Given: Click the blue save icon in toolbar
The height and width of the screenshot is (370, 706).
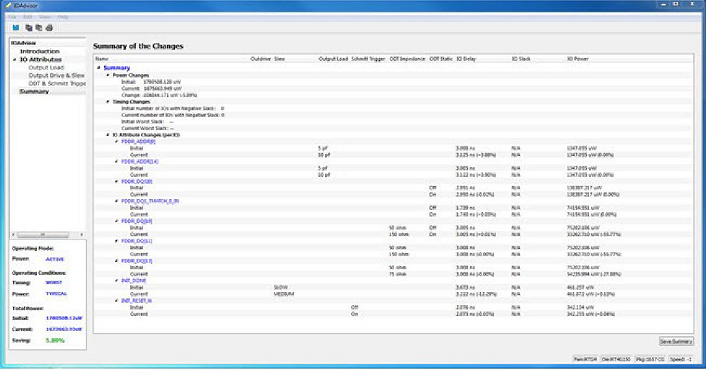Looking at the screenshot, I should tap(16, 28).
